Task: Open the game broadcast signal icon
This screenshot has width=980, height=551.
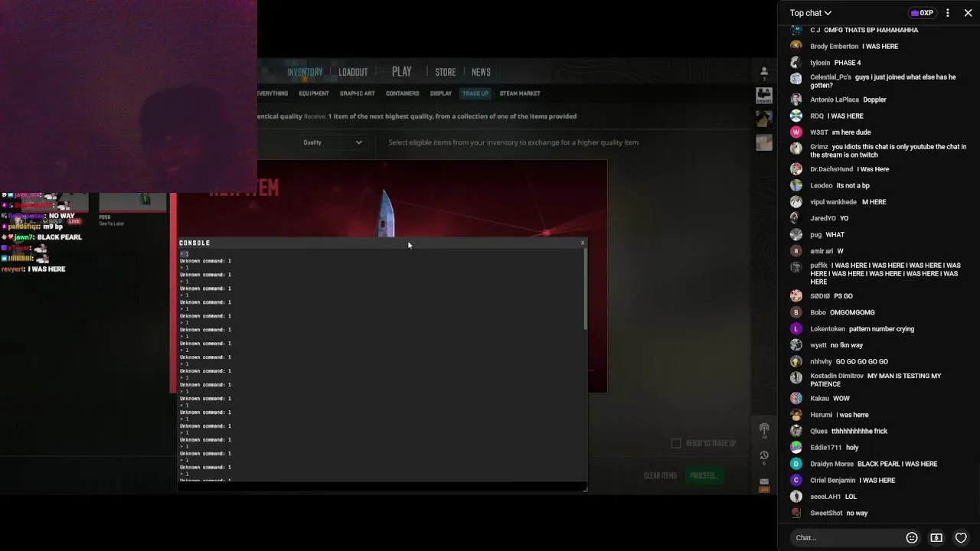Action: coord(764,430)
